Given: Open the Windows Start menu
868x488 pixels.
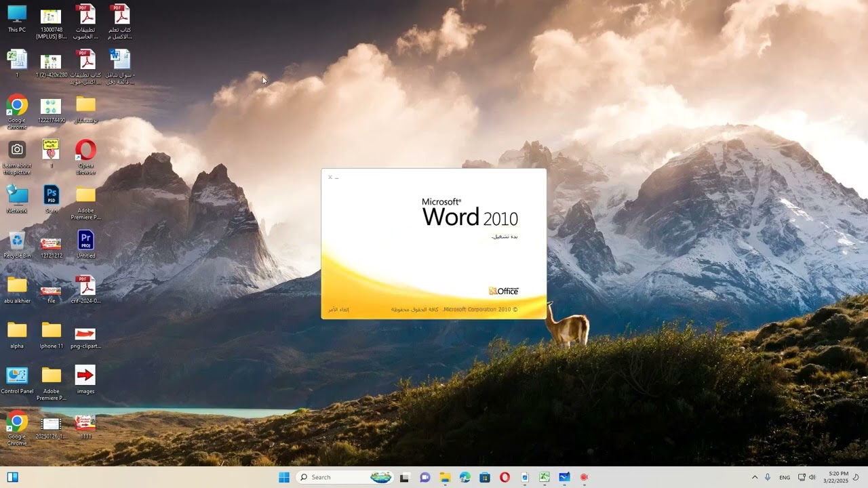Looking at the screenshot, I should pyautogui.click(x=284, y=477).
